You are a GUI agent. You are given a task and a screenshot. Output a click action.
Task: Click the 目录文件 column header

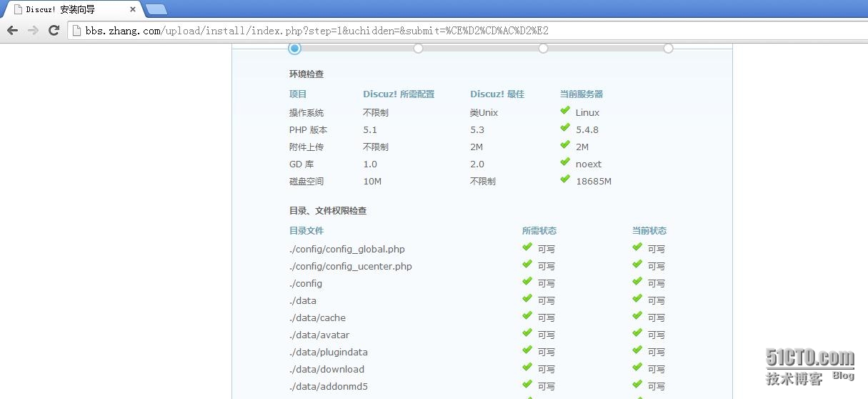306,231
